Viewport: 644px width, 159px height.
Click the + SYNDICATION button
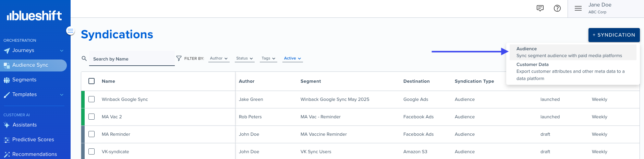pyautogui.click(x=614, y=35)
